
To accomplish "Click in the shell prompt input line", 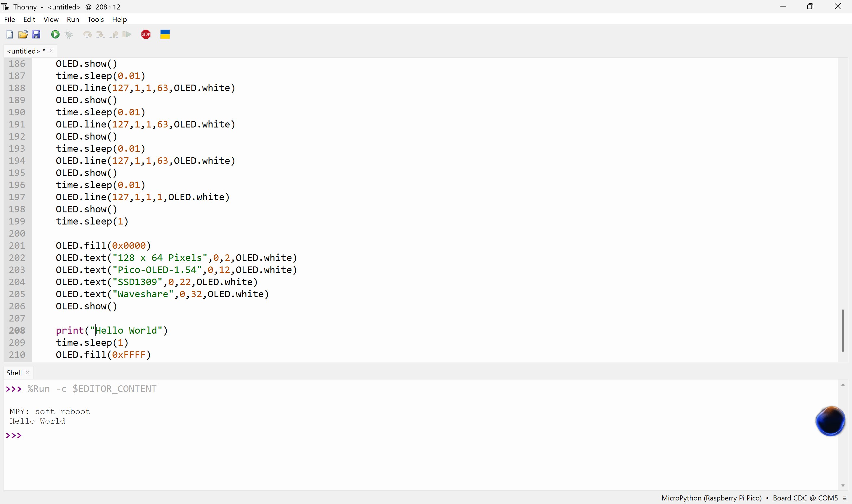I will (136, 435).
